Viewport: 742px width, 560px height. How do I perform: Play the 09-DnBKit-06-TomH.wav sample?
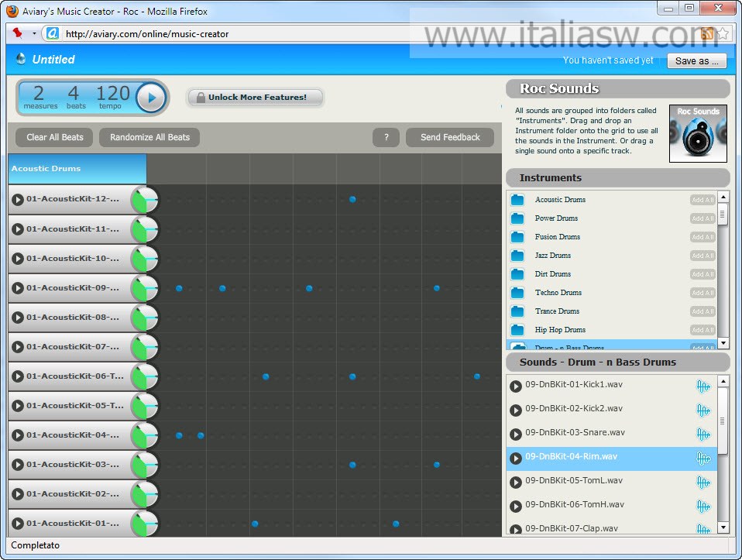tap(515, 506)
